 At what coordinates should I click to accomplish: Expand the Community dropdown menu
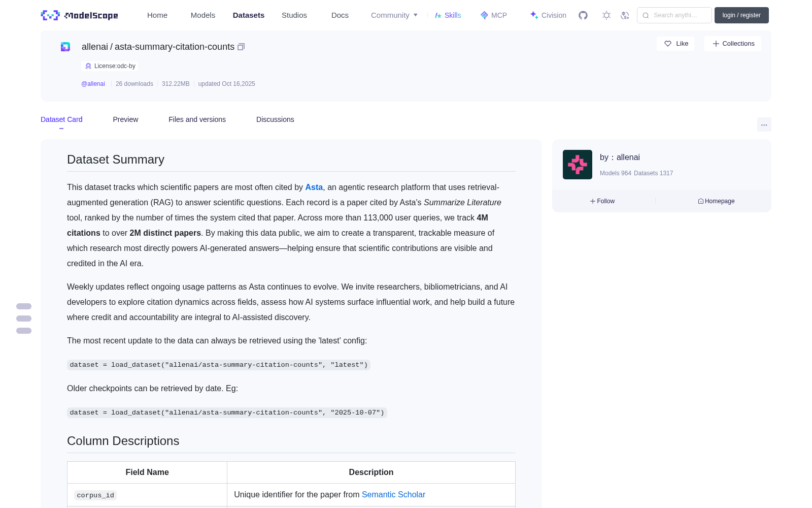click(x=394, y=15)
